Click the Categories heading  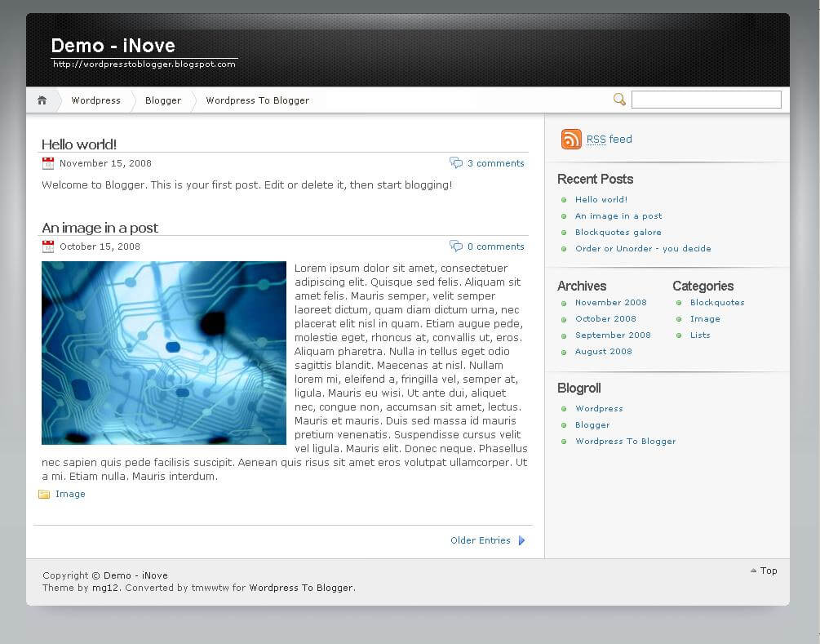703,286
